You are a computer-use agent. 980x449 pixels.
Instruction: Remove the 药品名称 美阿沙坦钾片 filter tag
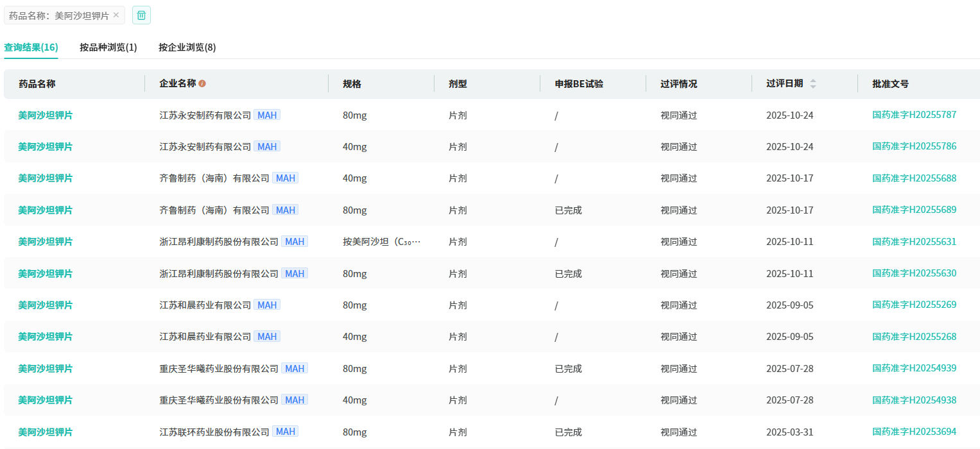(116, 15)
